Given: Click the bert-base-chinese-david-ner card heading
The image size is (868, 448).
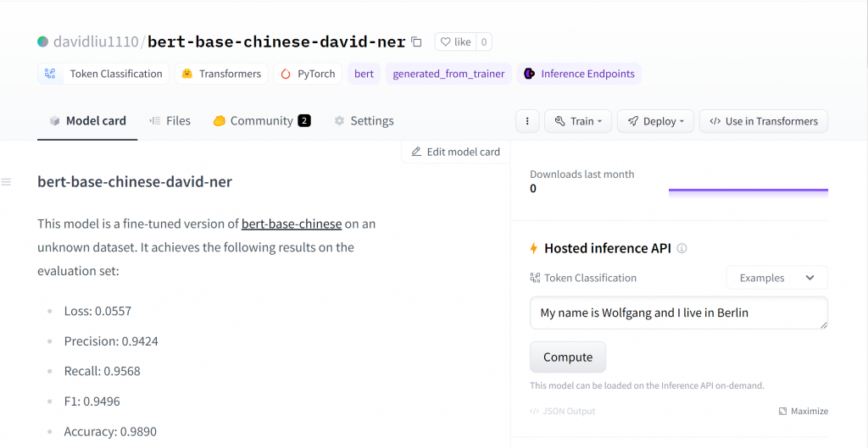Looking at the screenshot, I should 135,181.
